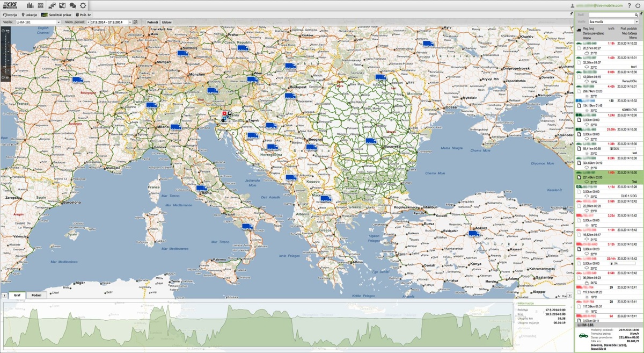Click the date range field 17.9.2014 - 17.9.2014
This screenshot has width=644, height=353.
109,22
